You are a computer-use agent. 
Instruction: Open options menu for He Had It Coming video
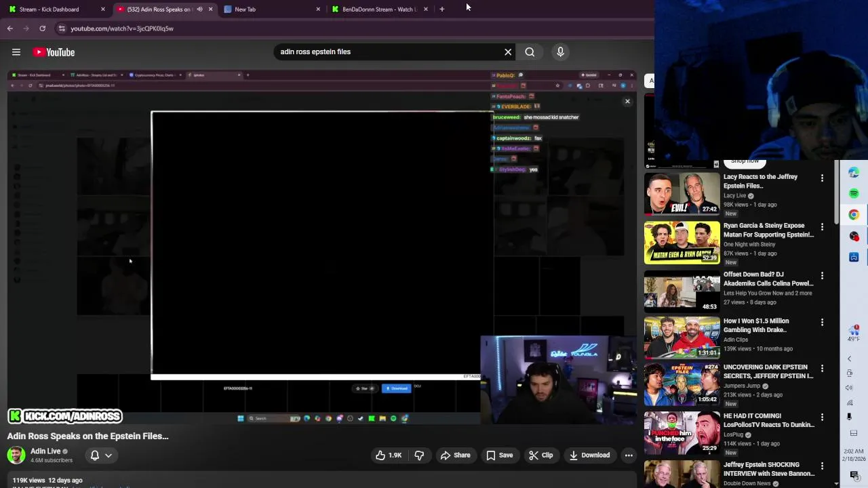tap(822, 418)
